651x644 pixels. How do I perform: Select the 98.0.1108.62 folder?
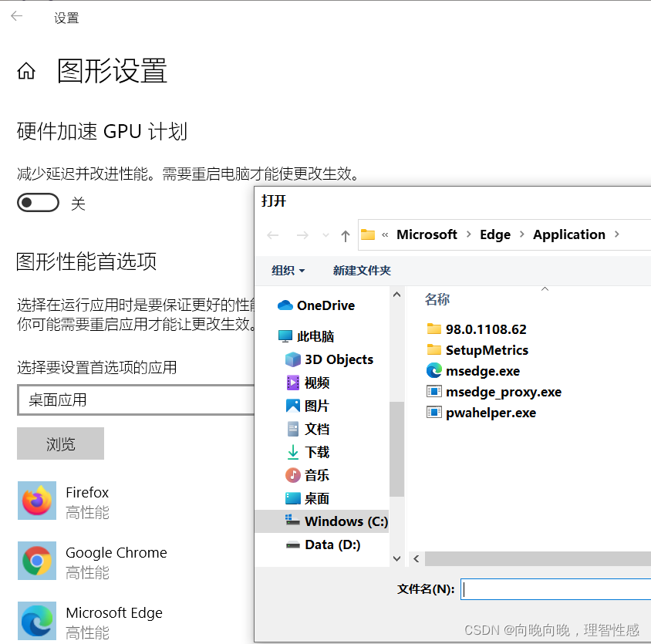pos(477,329)
